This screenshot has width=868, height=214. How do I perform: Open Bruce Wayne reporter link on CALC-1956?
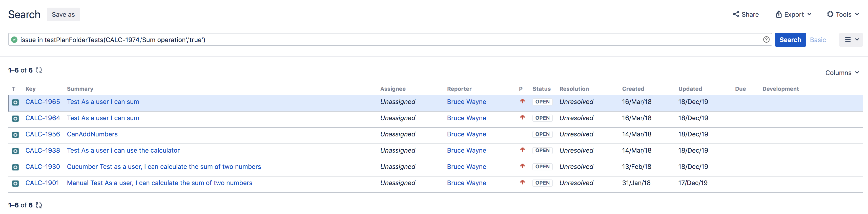tap(467, 134)
